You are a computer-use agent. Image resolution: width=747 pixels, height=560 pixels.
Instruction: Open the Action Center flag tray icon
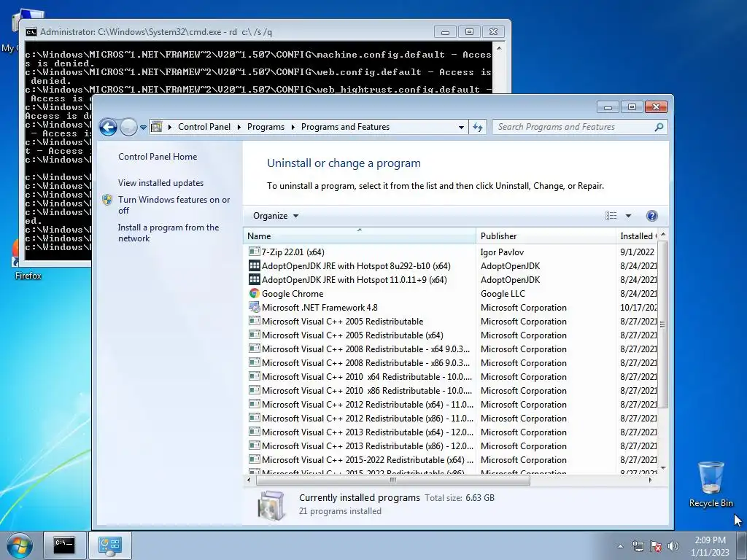click(x=656, y=546)
